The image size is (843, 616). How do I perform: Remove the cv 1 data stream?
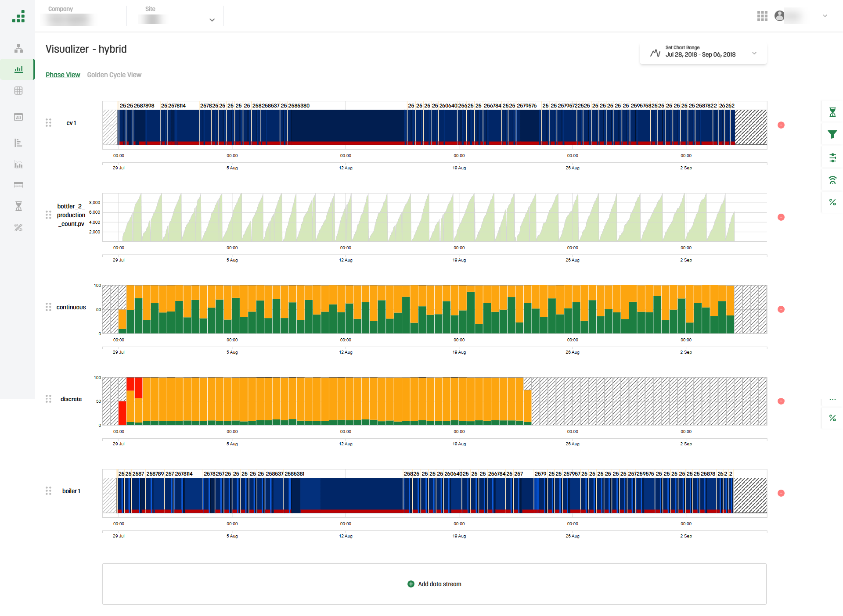tap(781, 125)
